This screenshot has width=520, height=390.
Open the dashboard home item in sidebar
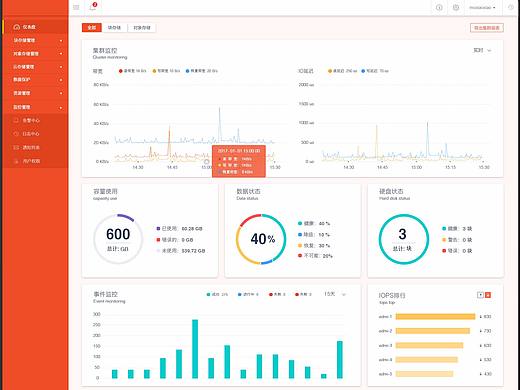click(x=35, y=27)
